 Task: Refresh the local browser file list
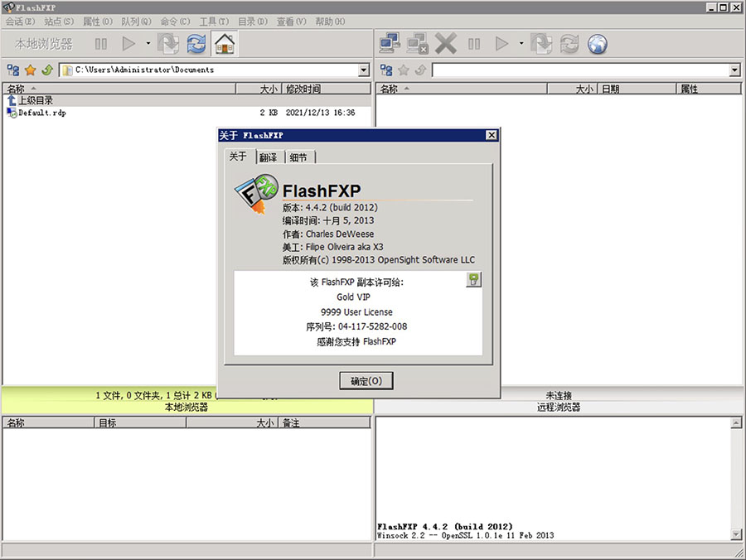[x=196, y=44]
